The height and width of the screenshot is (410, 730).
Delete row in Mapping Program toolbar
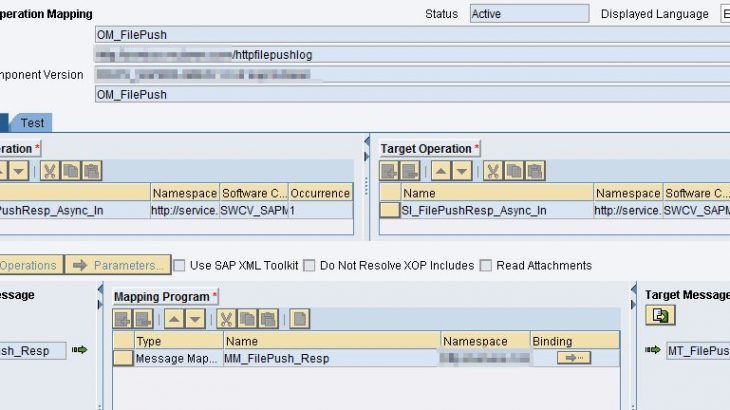click(145, 319)
